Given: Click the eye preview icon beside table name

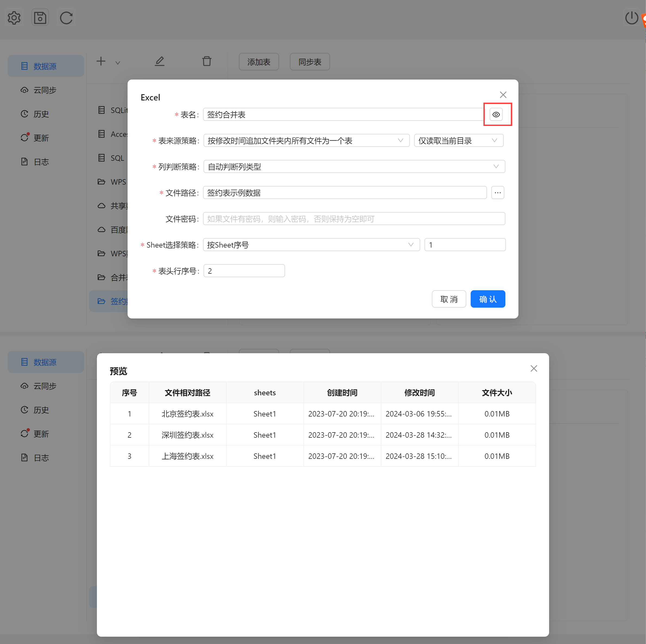Looking at the screenshot, I should click(x=496, y=114).
